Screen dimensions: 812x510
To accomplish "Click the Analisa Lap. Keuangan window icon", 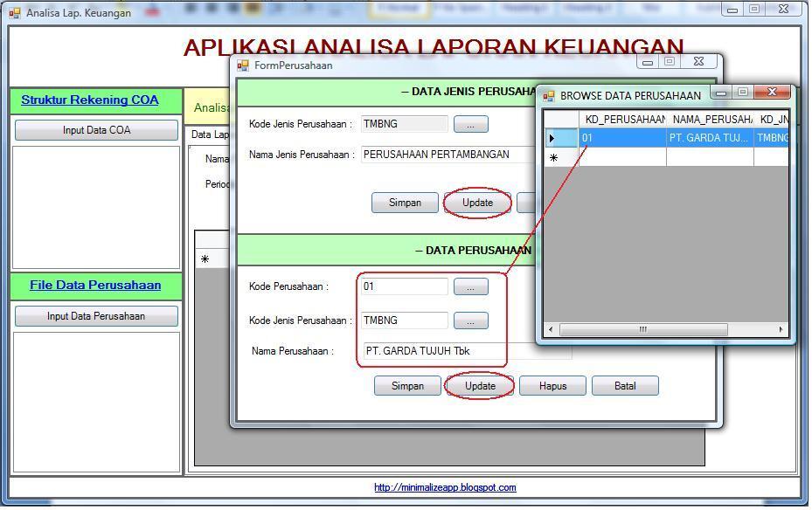I will coord(14,13).
